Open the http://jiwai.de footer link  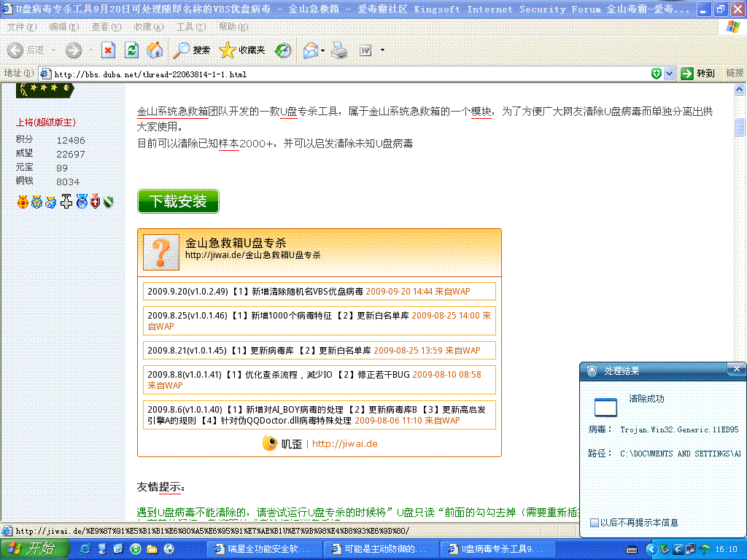coord(345,444)
